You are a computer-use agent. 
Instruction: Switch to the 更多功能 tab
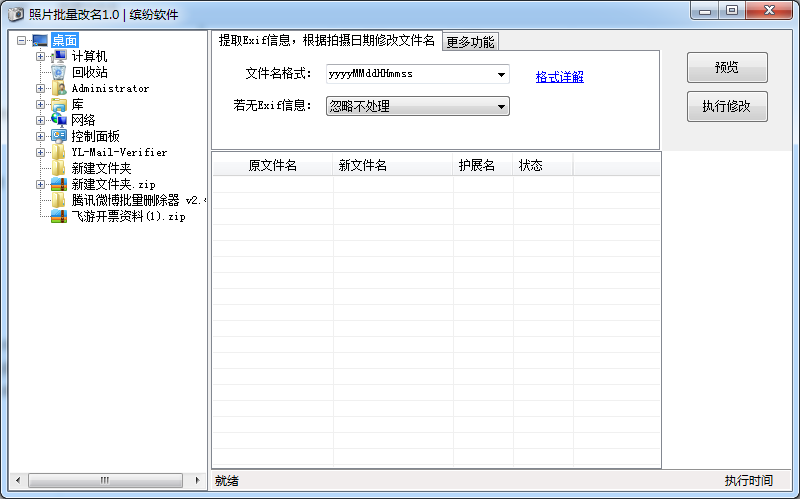pos(470,42)
